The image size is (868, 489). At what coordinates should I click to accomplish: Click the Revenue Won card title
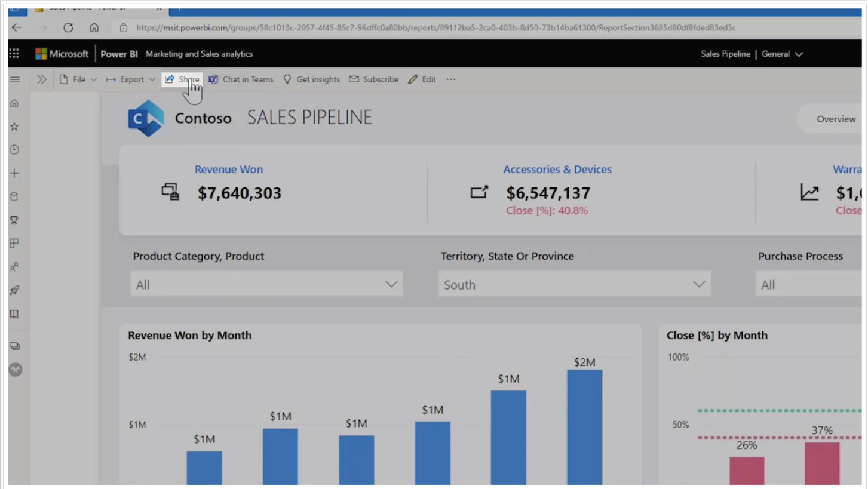[x=229, y=170]
